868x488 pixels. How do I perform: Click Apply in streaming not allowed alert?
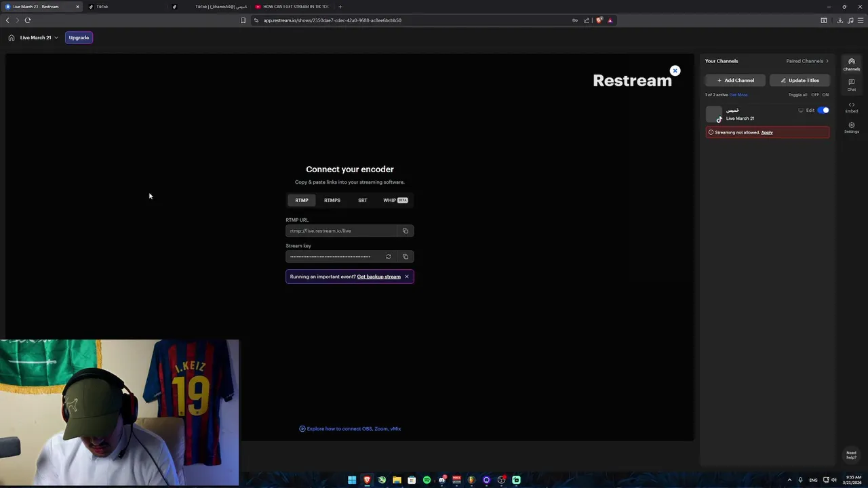tap(767, 133)
